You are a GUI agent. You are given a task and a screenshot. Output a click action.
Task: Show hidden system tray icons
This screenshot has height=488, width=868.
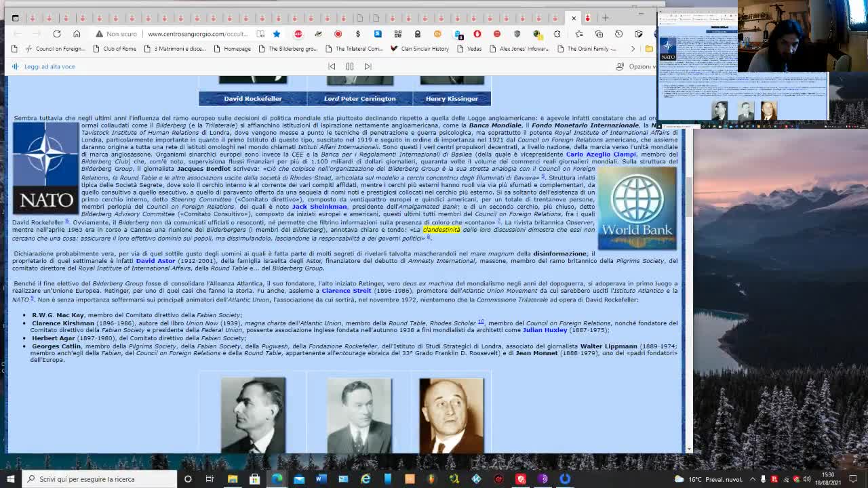tap(753, 479)
